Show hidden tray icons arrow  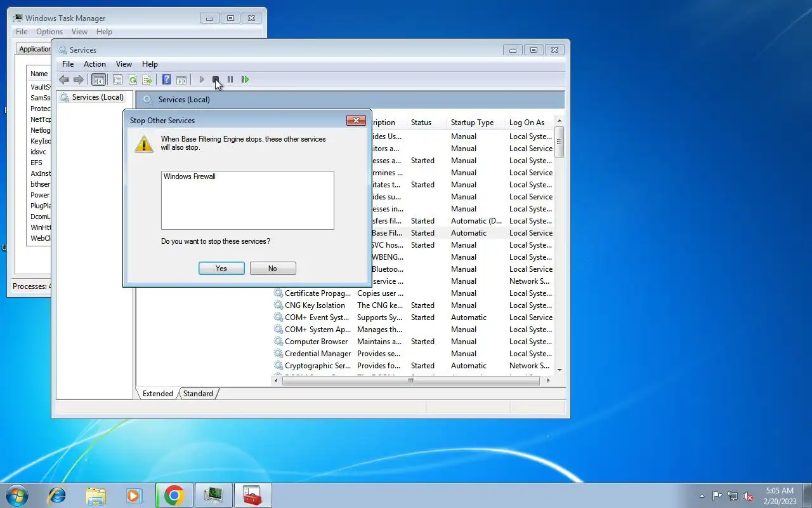click(702, 496)
